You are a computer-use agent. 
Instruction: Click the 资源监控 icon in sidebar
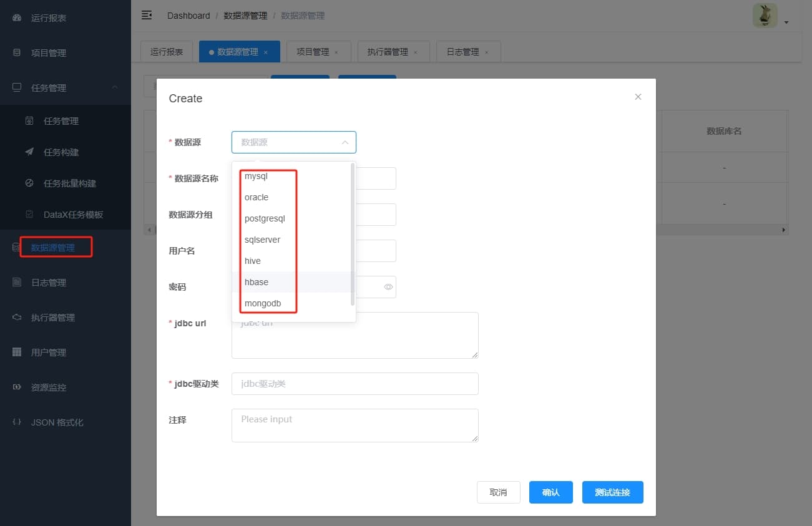coord(17,387)
